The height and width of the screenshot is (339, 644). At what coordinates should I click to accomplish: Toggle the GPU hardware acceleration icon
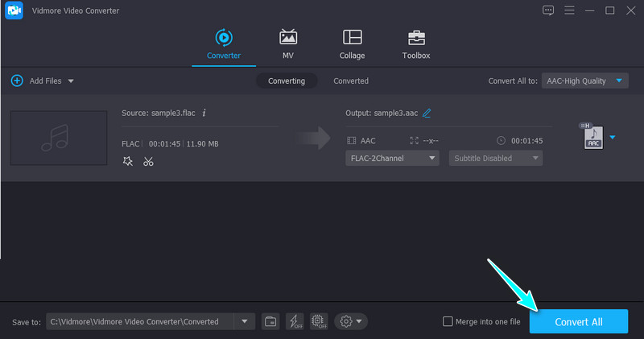click(319, 321)
